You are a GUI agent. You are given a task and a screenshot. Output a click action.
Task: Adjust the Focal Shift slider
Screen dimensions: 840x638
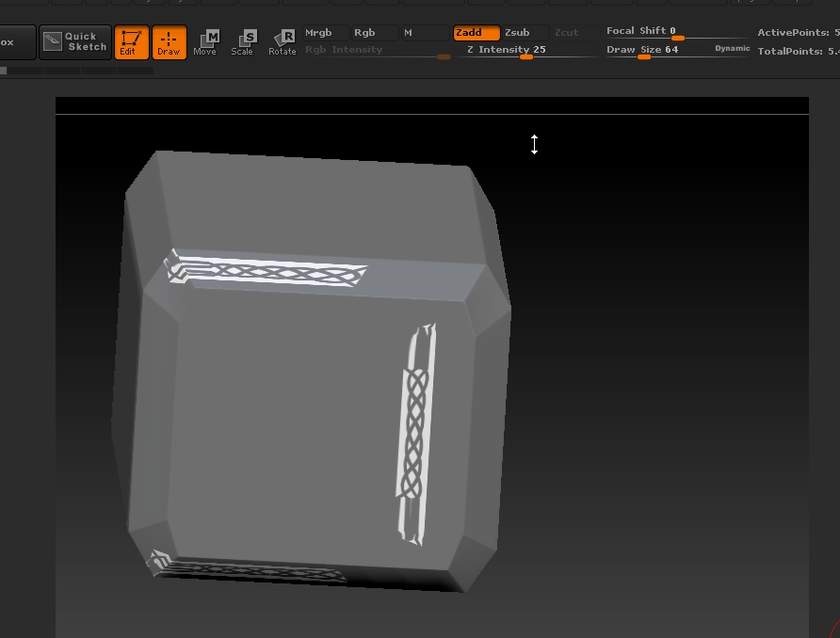point(678,33)
